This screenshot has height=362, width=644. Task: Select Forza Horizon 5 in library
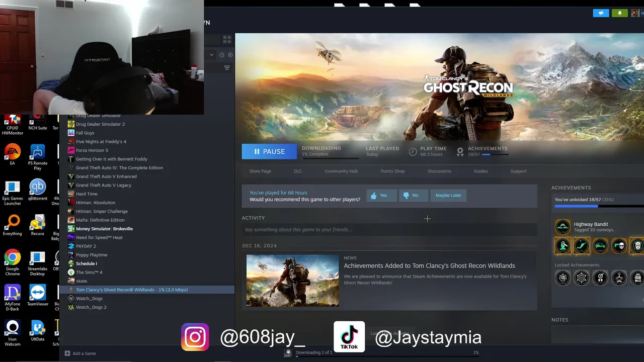click(x=92, y=150)
